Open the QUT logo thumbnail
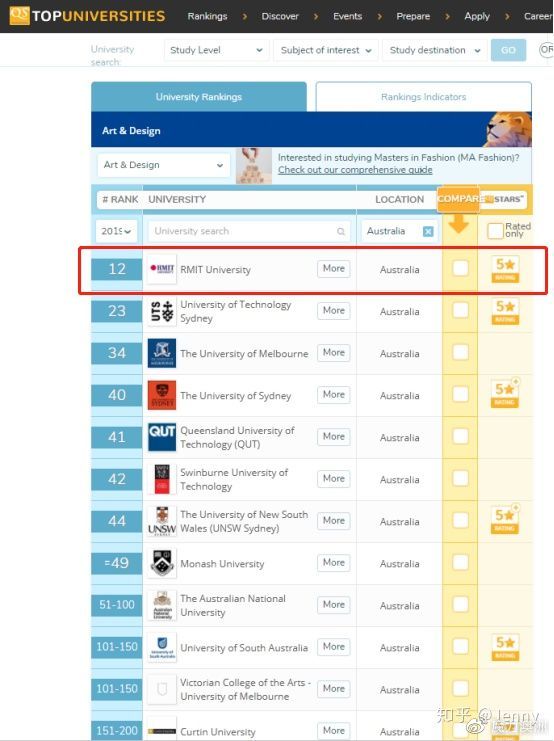The width and height of the screenshot is (554, 741). tap(162, 437)
